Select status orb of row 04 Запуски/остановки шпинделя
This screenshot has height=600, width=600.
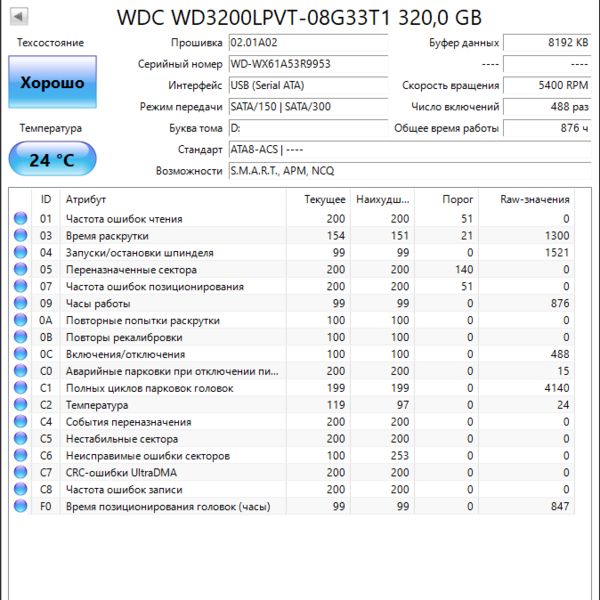[x=21, y=252]
